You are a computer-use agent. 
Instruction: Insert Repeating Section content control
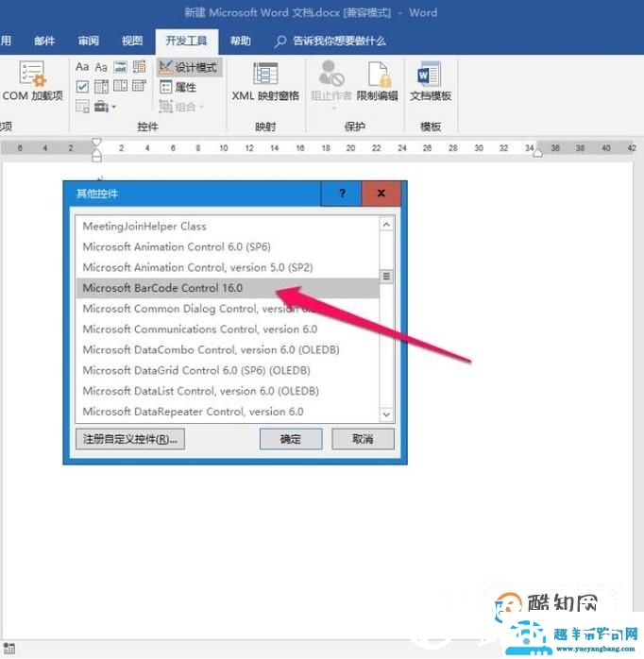click(x=82, y=107)
